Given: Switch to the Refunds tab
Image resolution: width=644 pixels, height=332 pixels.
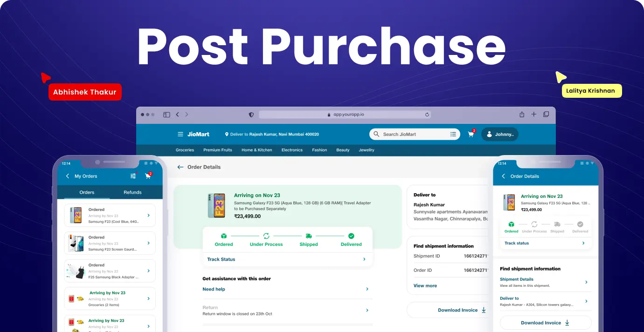Looking at the screenshot, I should click(x=132, y=192).
